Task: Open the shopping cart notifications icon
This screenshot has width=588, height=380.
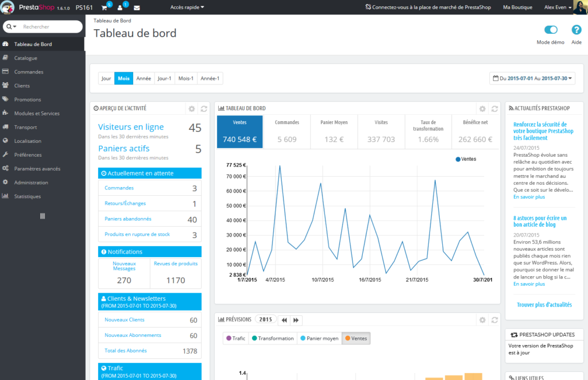Action: [x=105, y=7]
